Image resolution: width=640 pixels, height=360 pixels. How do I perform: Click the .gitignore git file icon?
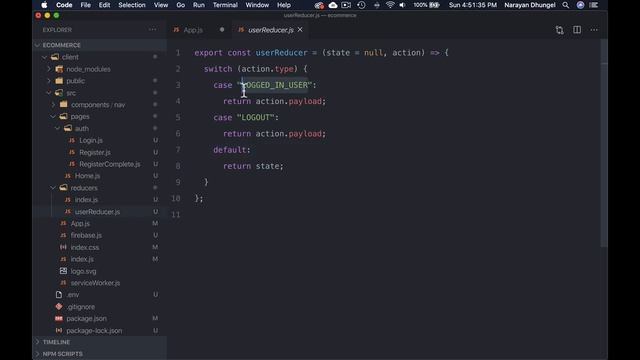click(x=59, y=307)
